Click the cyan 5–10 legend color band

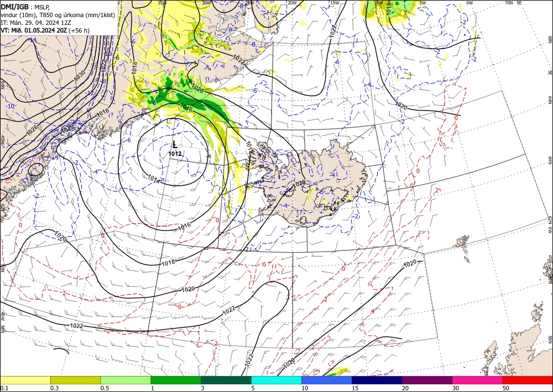click(276, 380)
